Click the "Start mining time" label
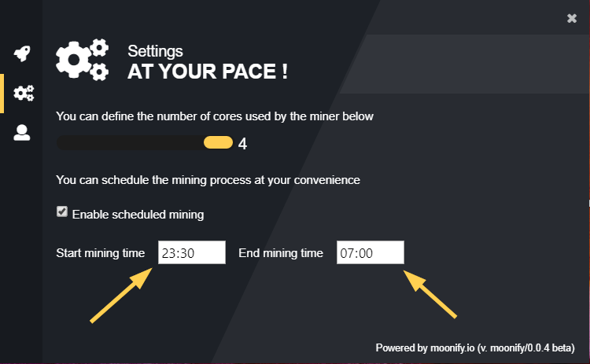This screenshot has height=364, width=590. (x=101, y=253)
